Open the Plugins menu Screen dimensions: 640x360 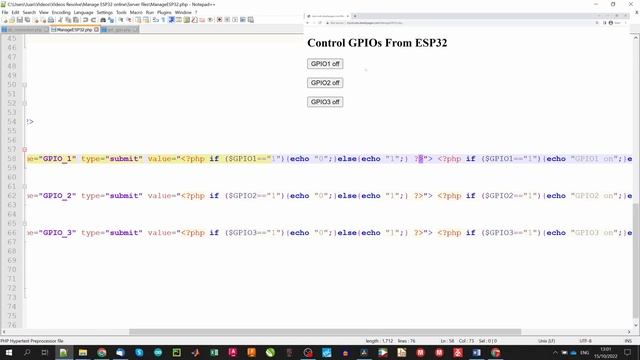(164, 12)
